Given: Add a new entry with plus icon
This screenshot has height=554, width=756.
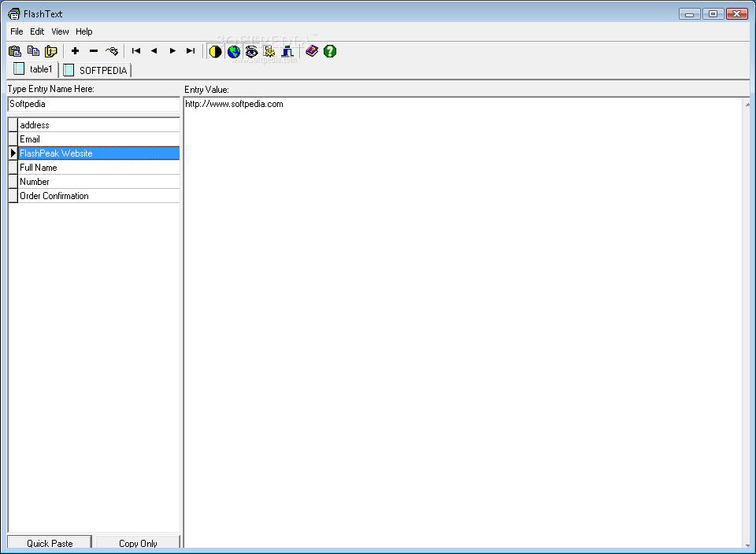Looking at the screenshot, I should 75,51.
